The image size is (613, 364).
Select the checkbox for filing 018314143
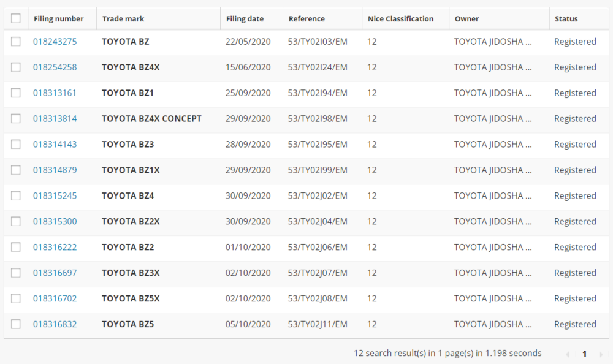click(16, 144)
